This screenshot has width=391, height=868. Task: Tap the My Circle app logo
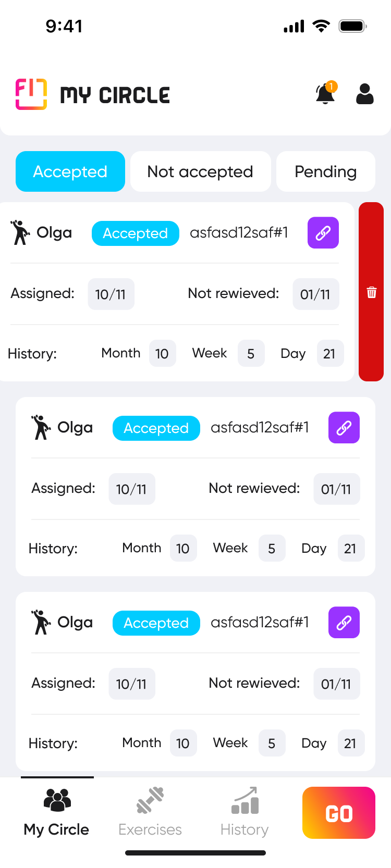point(31,94)
